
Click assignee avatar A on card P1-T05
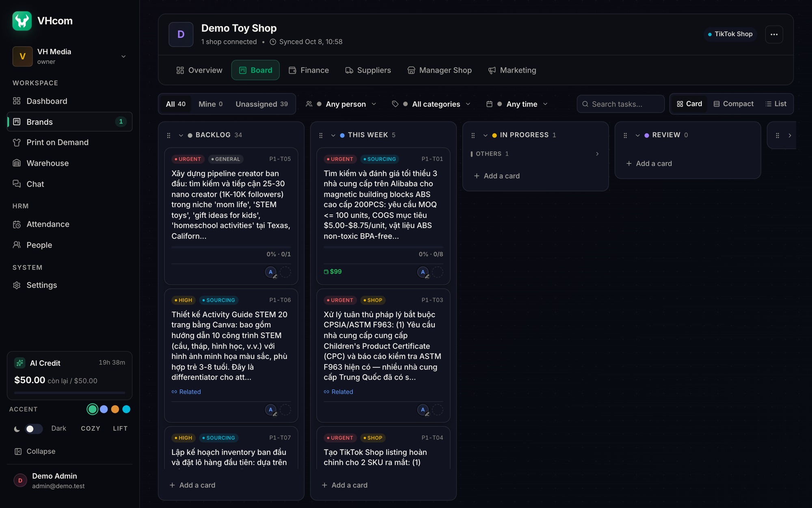point(271,272)
